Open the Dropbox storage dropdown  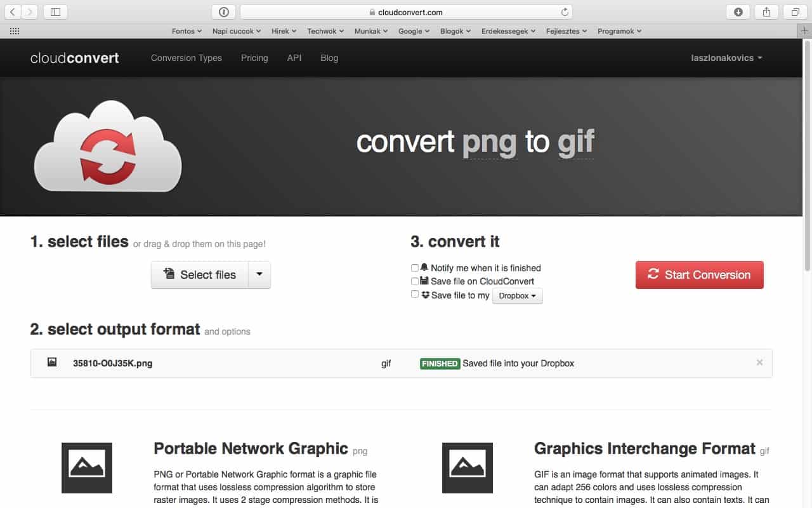click(518, 296)
